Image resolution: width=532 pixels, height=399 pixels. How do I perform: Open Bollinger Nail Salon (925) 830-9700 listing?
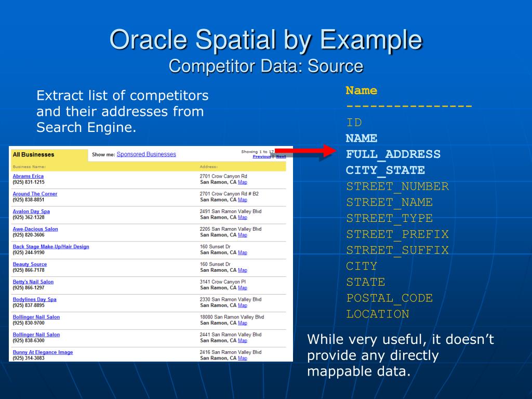point(36,317)
